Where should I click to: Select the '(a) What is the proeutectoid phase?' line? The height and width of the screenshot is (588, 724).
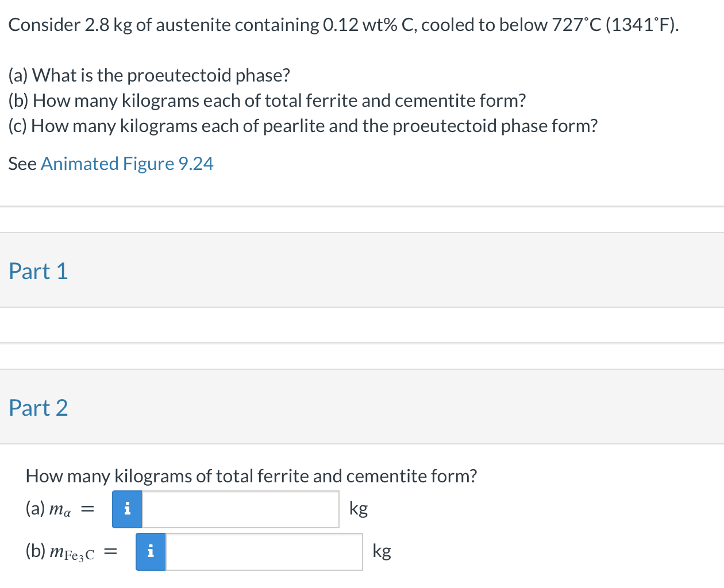[149, 75]
